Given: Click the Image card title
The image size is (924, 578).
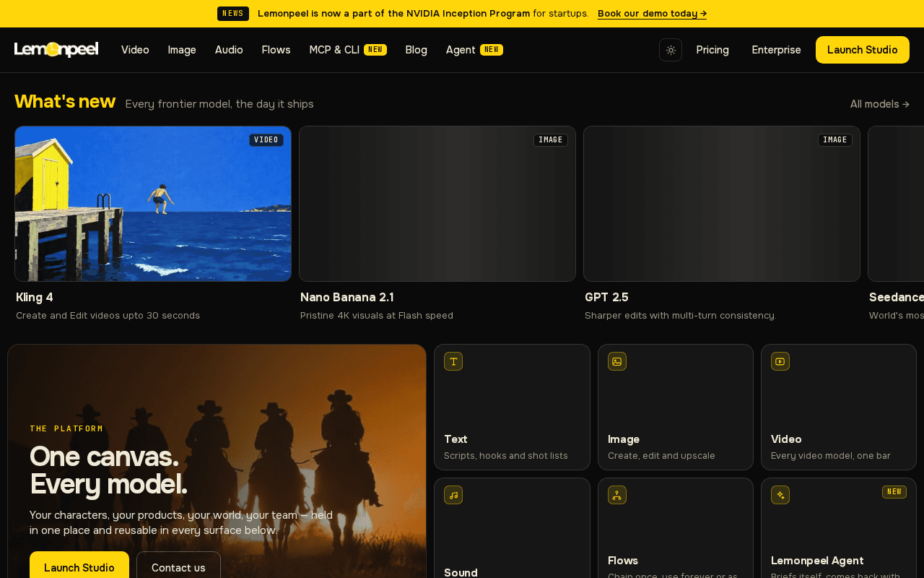Looking at the screenshot, I should point(624,439).
